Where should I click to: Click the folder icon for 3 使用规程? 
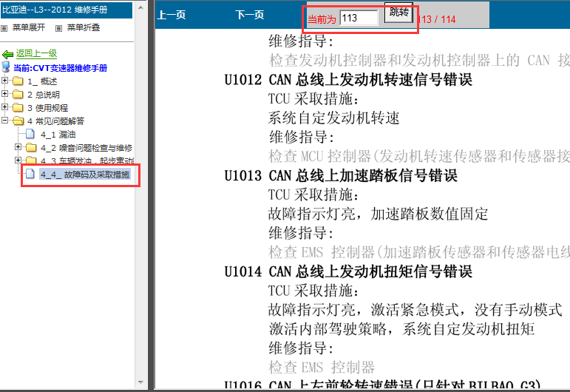point(18,108)
